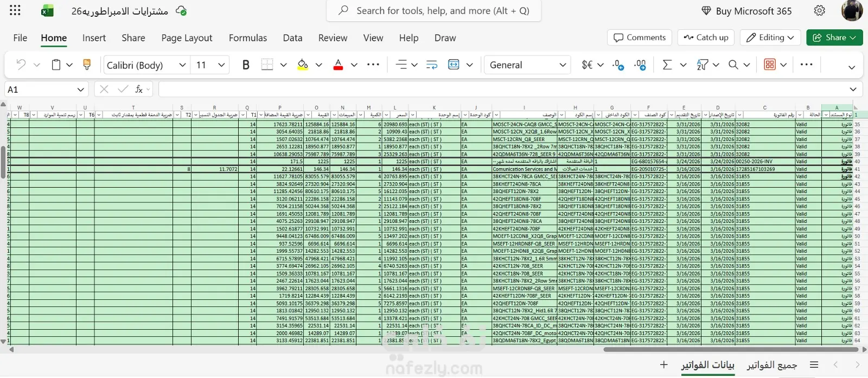
Task: Expand the Name Box A1 dropdown
Action: (x=81, y=89)
